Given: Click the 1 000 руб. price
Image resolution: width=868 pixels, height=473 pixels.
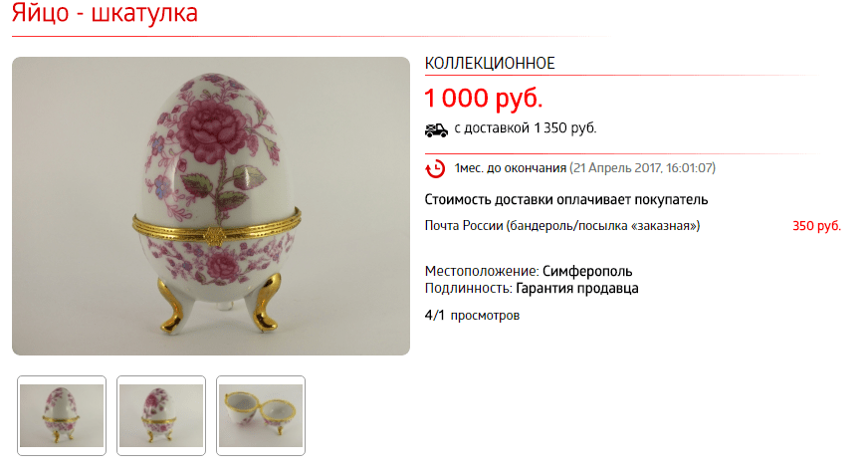Looking at the screenshot, I should (x=483, y=99).
